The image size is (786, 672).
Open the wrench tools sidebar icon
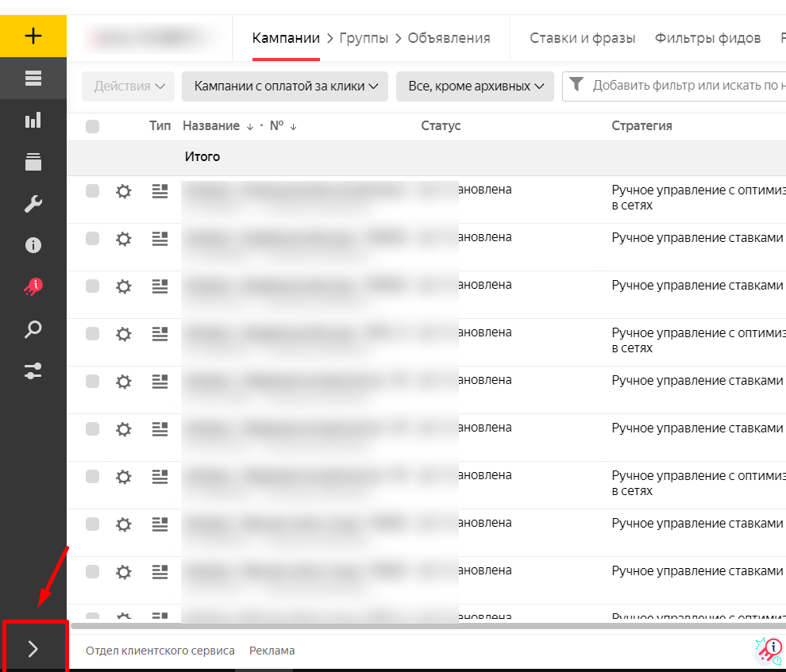(x=33, y=205)
